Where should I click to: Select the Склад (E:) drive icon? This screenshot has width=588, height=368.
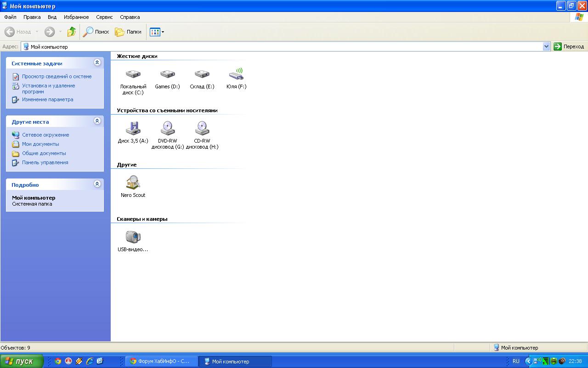(x=202, y=75)
